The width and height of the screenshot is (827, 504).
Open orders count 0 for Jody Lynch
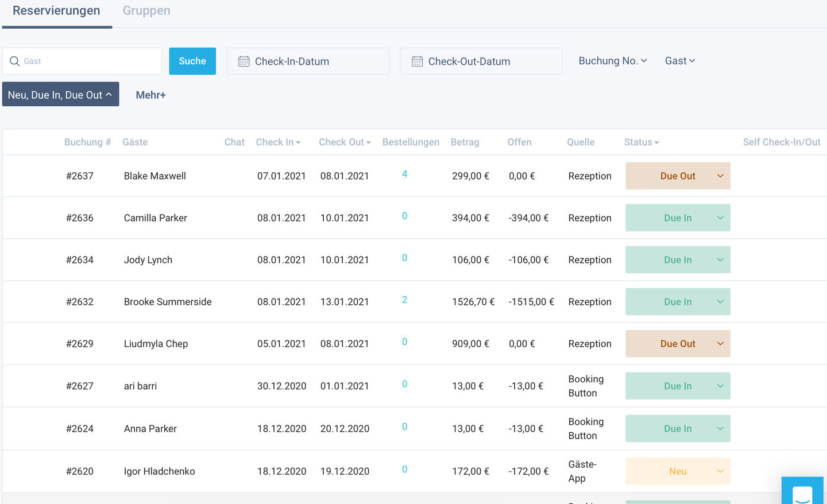[x=404, y=258]
